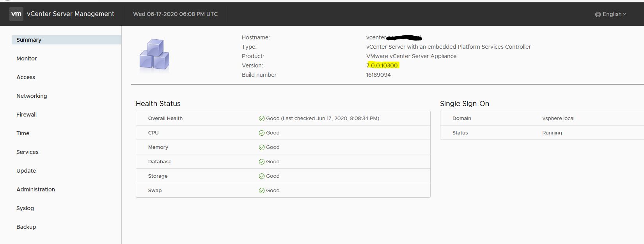Image resolution: width=644 pixels, height=244 pixels.
Task: Click the Database row label
Action: pyautogui.click(x=160, y=162)
